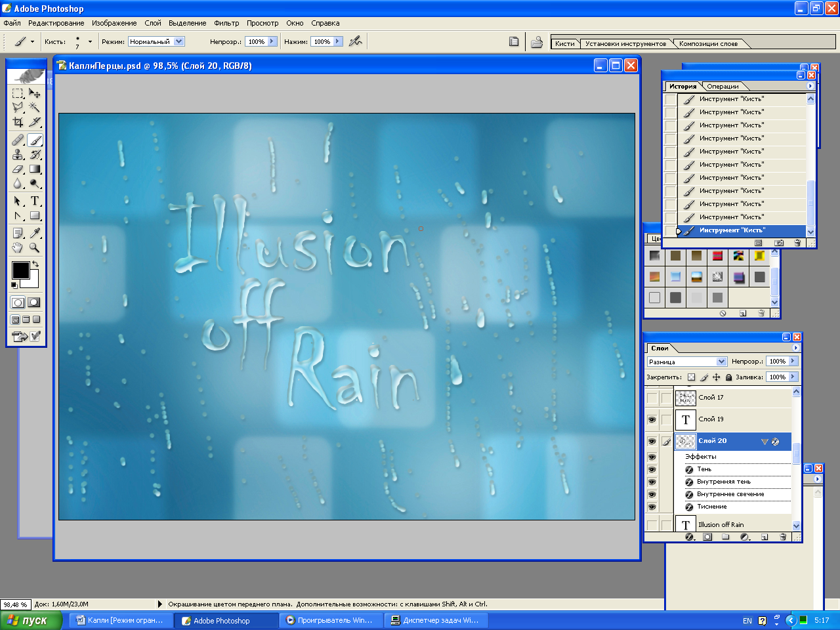840x630 pixels.
Task: Open the Слой menu
Action: click(153, 23)
